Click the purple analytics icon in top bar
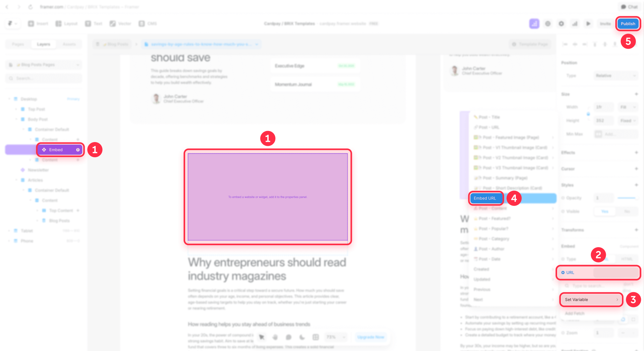 pyautogui.click(x=534, y=24)
